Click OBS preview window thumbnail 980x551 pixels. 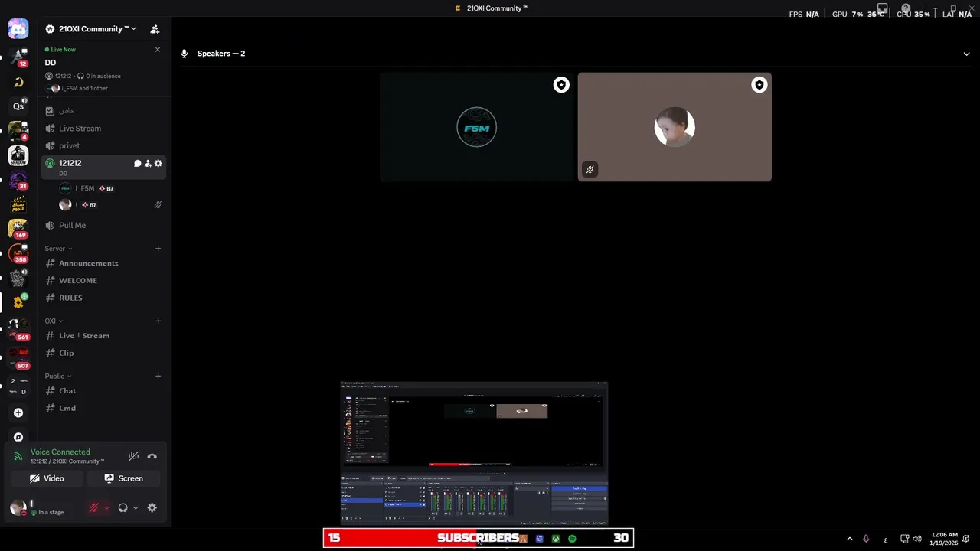(475, 453)
